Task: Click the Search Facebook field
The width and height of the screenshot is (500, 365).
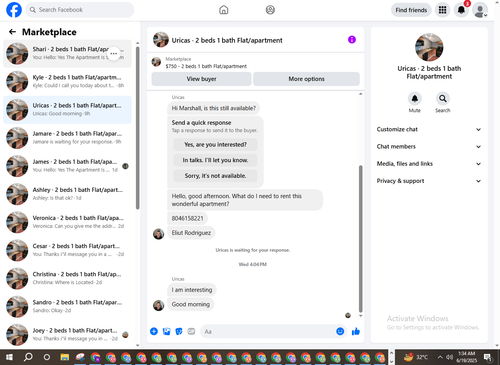Action: pos(80,10)
